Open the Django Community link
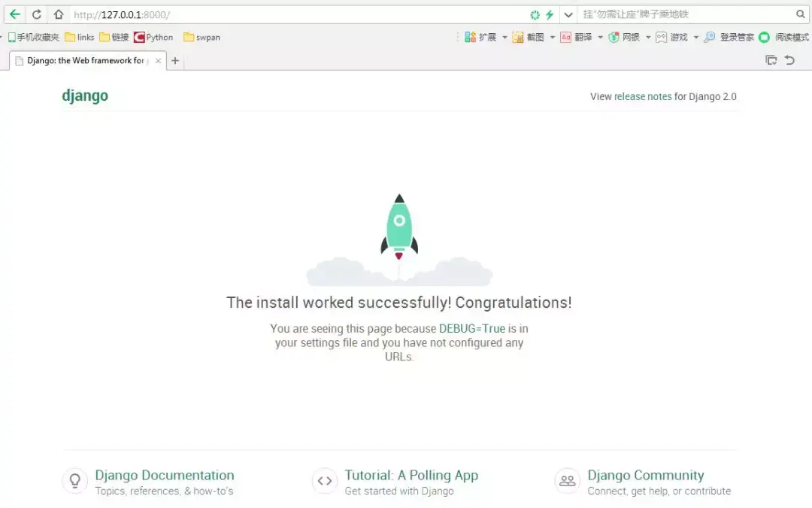 (x=646, y=476)
